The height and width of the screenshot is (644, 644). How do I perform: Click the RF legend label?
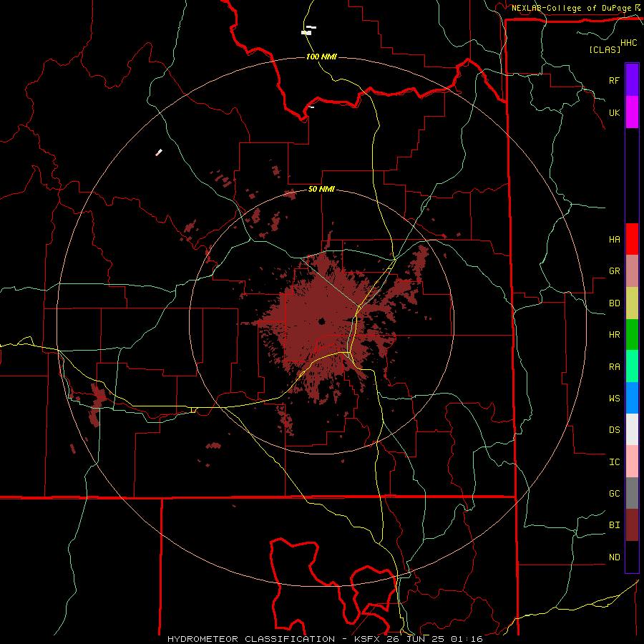pos(614,80)
